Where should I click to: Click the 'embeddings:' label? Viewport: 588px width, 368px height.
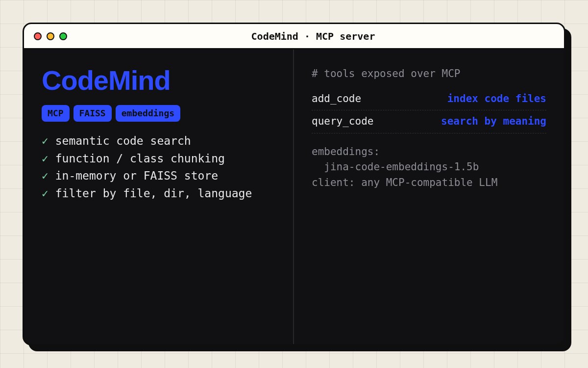(345, 152)
